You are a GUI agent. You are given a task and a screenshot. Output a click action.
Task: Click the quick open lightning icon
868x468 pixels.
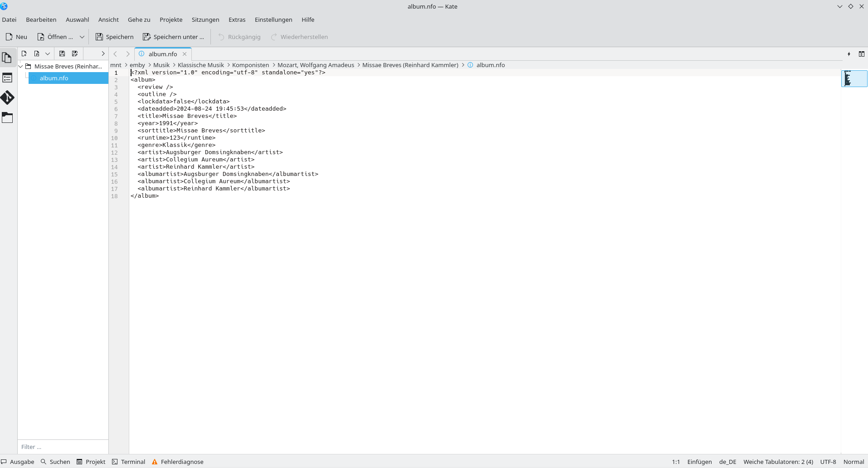[x=849, y=54]
